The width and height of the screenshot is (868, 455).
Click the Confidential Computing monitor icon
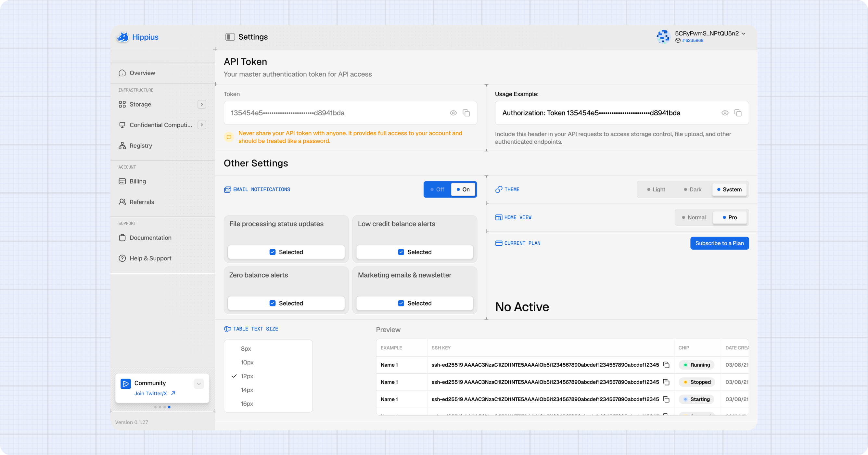[122, 125]
